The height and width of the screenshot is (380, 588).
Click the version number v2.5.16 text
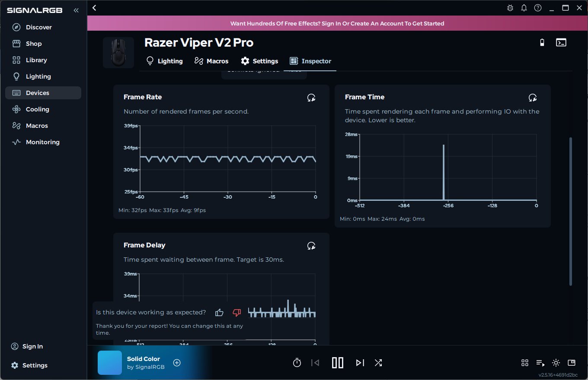(x=558, y=375)
